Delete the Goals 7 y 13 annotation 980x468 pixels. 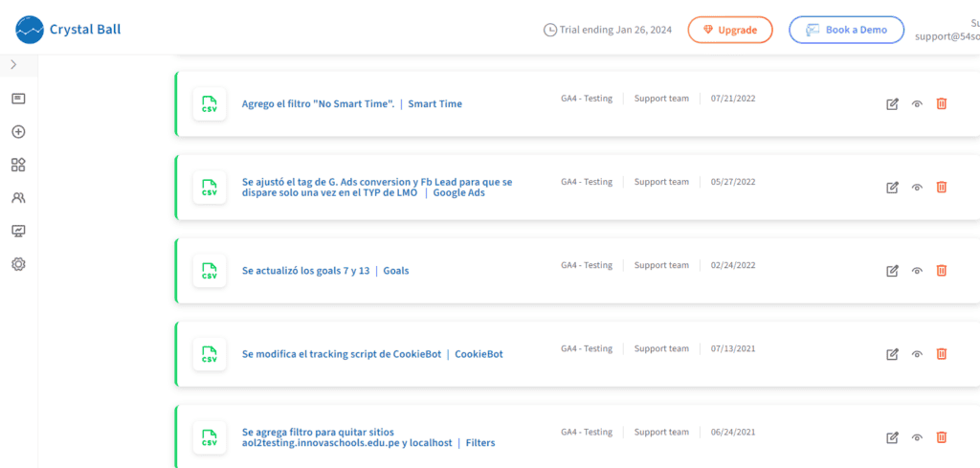[x=942, y=270]
